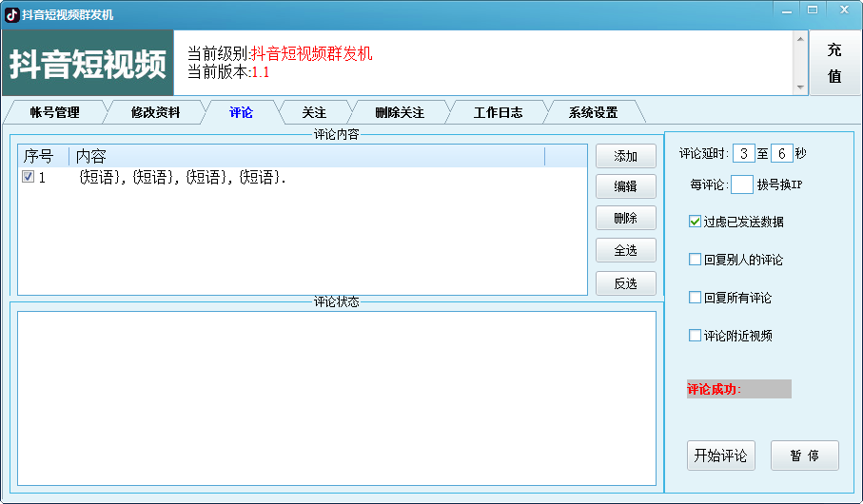Screen dimensions: 863x504
Task: Enable 评论附近视频 checkbox
Action: 695,335
